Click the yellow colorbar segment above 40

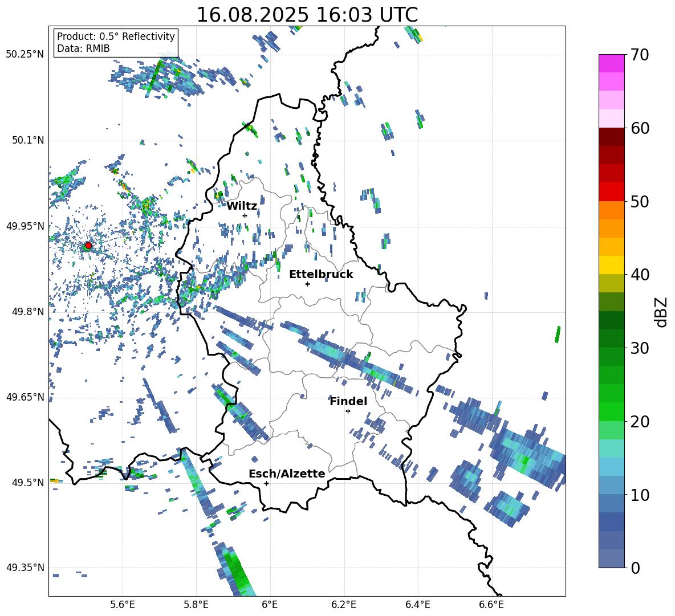click(x=611, y=265)
